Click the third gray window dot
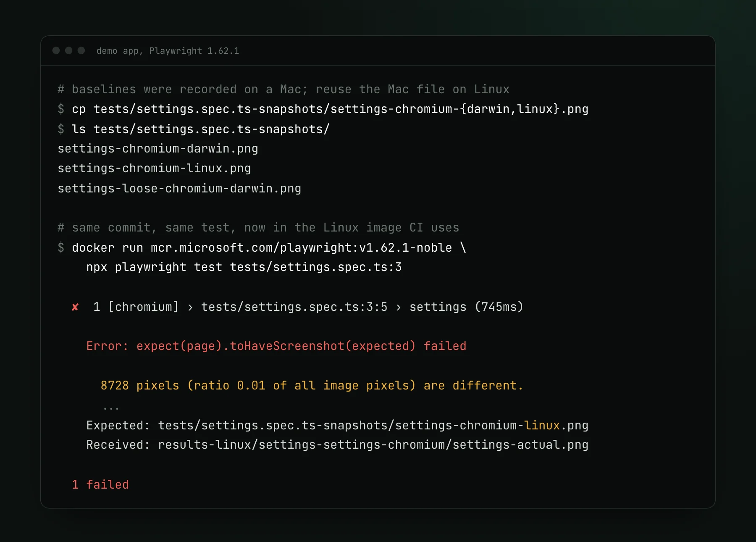Viewport: 756px width, 542px height. point(81,50)
